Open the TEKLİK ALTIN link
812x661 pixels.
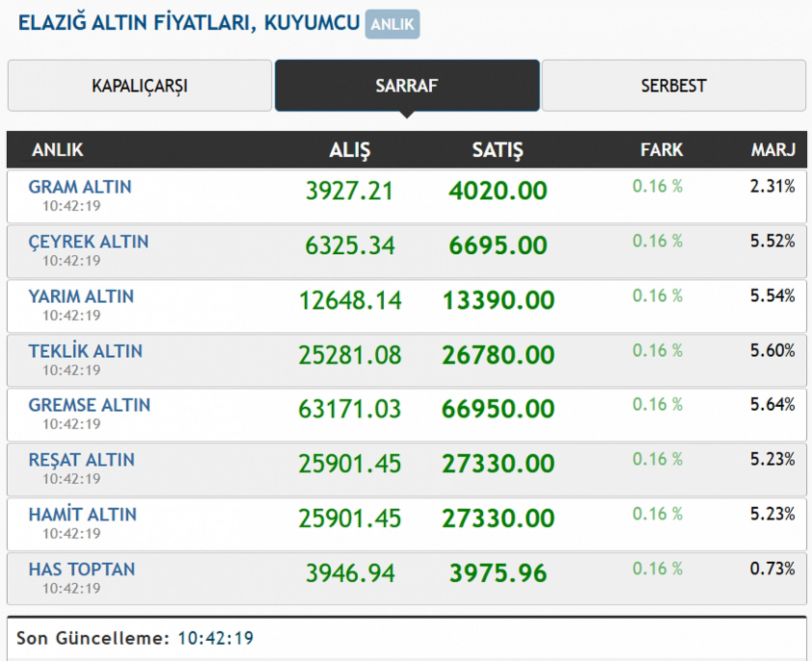pyautogui.click(x=85, y=351)
